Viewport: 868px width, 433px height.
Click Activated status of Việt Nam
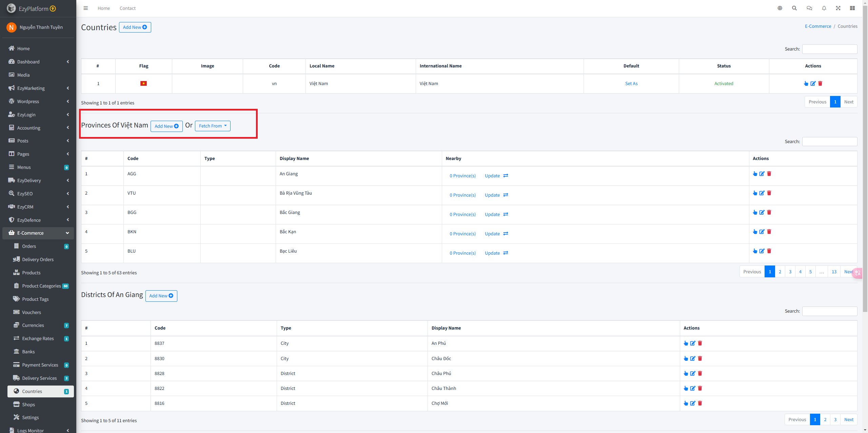[724, 83]
